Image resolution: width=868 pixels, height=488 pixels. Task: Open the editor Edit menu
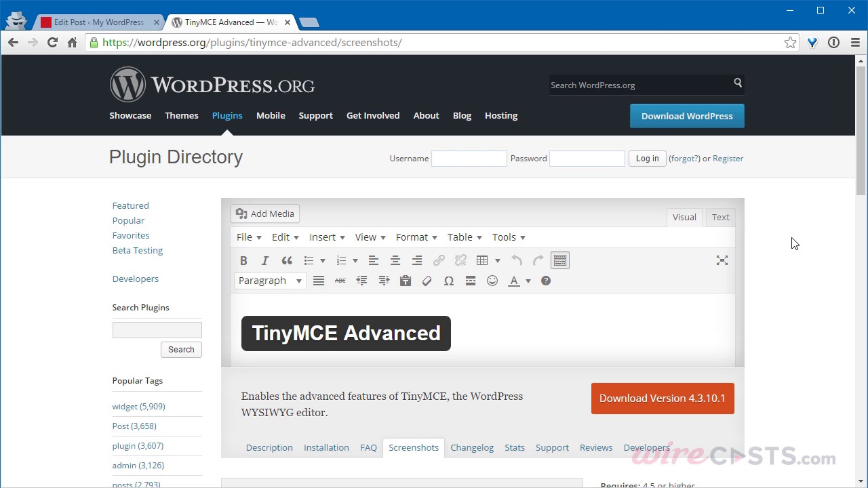click(285, 237)
